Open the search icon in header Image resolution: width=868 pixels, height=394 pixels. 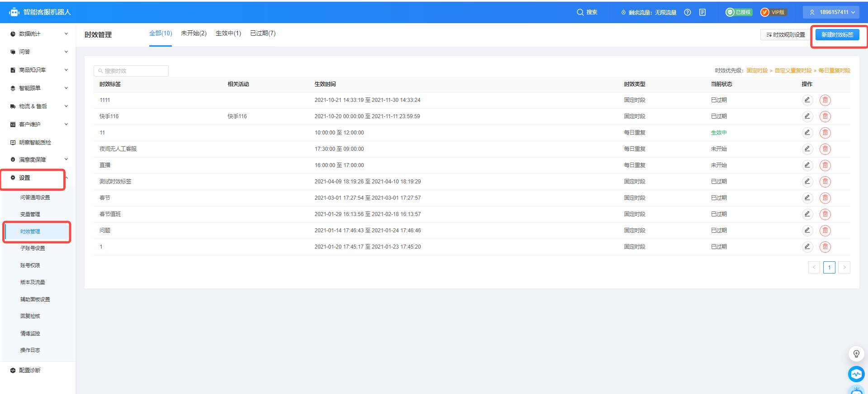580,12
